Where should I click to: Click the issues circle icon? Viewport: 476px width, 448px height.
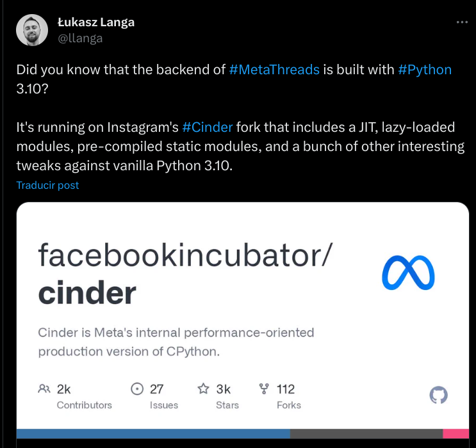pyautogui.click(x=137, y=388)
